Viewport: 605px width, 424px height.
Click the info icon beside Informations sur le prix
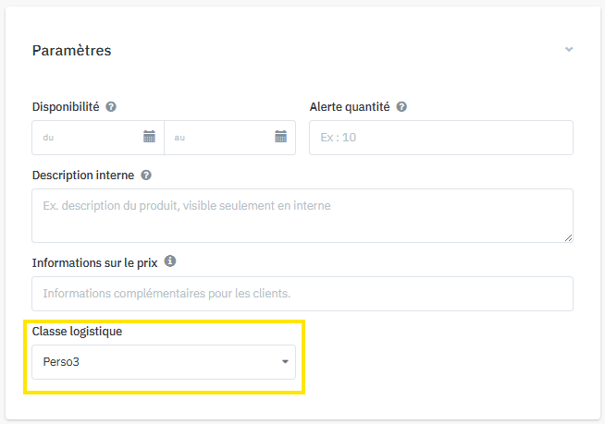(x=170, y=262)
